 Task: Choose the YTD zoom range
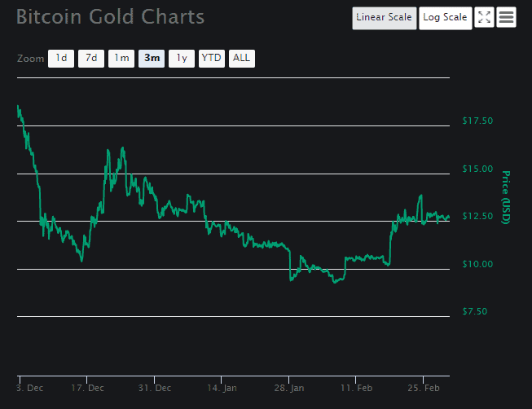click(212, 59)
